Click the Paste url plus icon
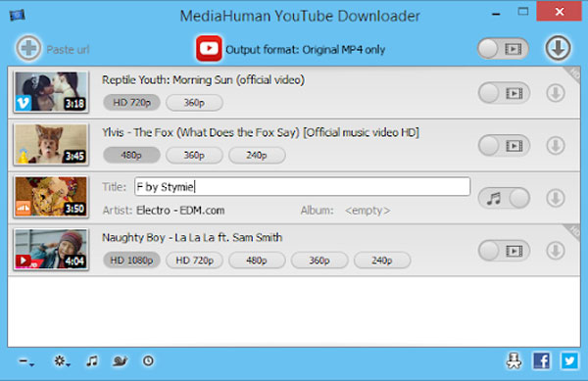The image size is (588, 381). [28, 48]
